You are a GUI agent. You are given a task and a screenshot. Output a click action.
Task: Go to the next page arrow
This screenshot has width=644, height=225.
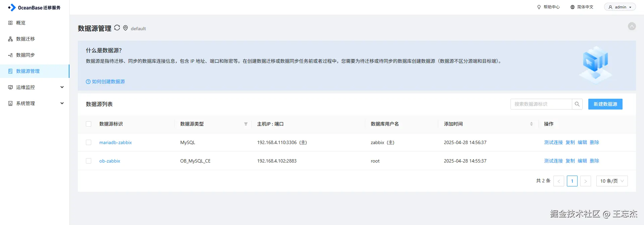click(x=586, y=181)
